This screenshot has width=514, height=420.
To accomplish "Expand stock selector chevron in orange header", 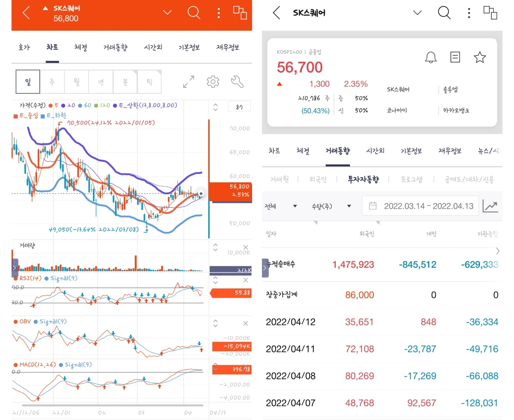I will pos(167,12).
